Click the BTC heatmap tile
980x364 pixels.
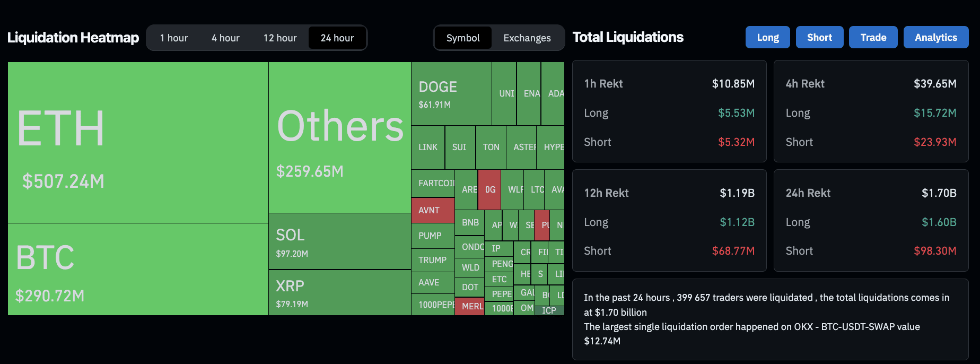coord(138,269)
